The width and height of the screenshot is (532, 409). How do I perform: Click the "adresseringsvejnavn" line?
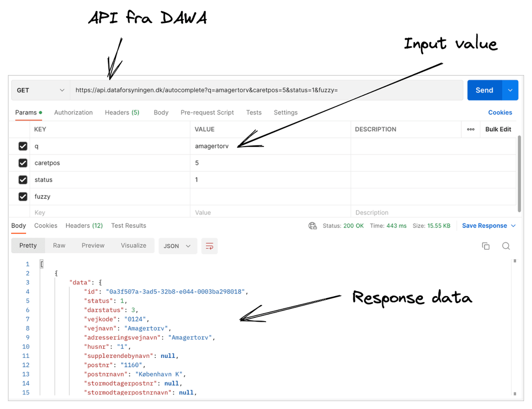149,338
